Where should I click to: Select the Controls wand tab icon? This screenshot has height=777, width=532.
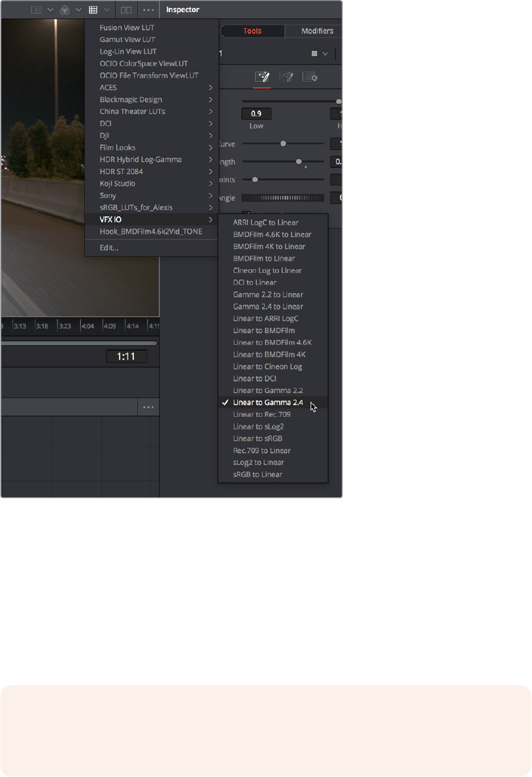(x=262, y=77)
